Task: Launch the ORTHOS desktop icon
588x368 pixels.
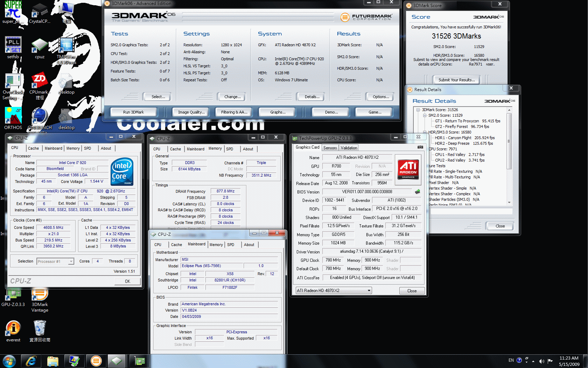Action: [13, 118]
